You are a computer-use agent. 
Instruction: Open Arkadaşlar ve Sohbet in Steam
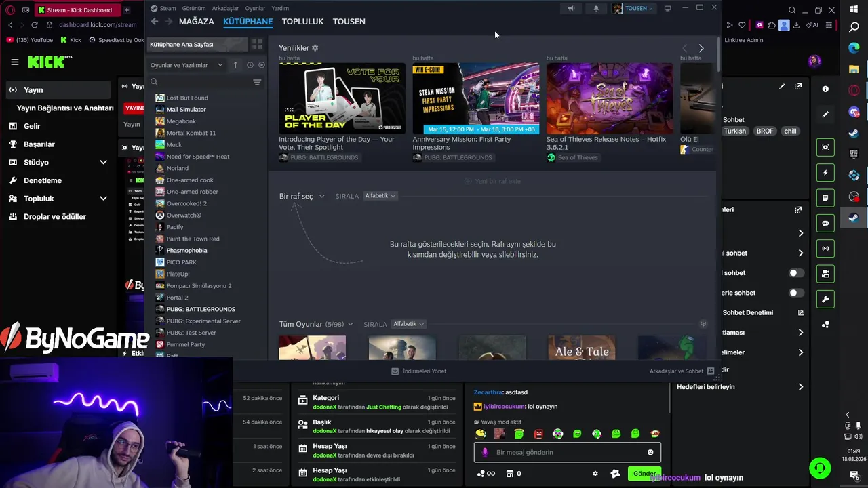click(682, 371)
